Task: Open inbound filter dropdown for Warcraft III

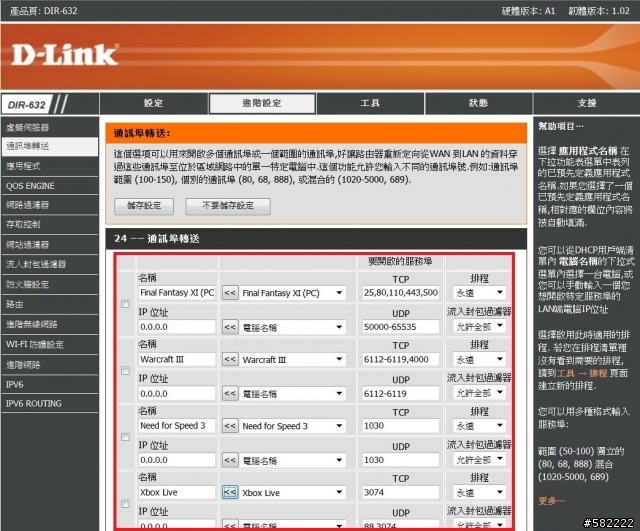Action: tap(479, 393)
